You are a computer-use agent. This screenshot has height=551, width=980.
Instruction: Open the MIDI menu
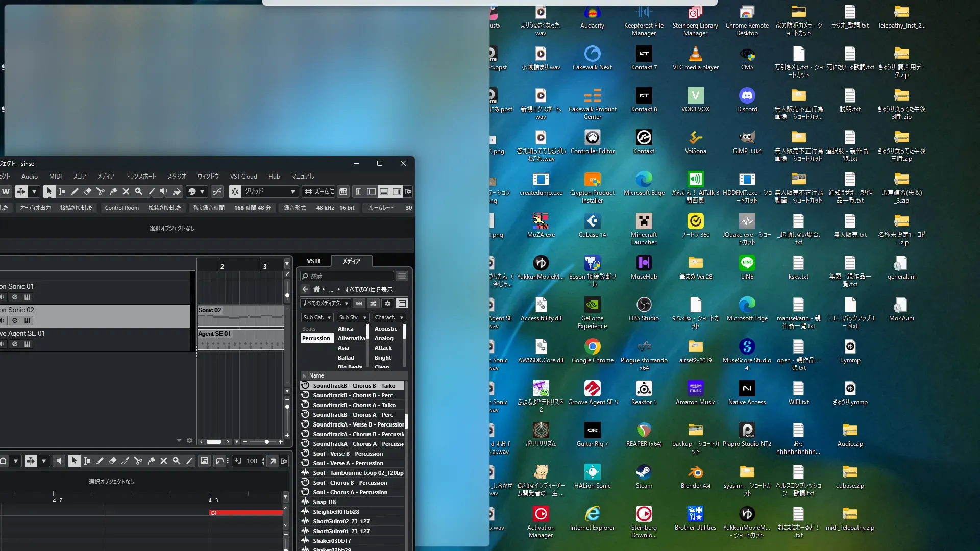tap(55, 177)
